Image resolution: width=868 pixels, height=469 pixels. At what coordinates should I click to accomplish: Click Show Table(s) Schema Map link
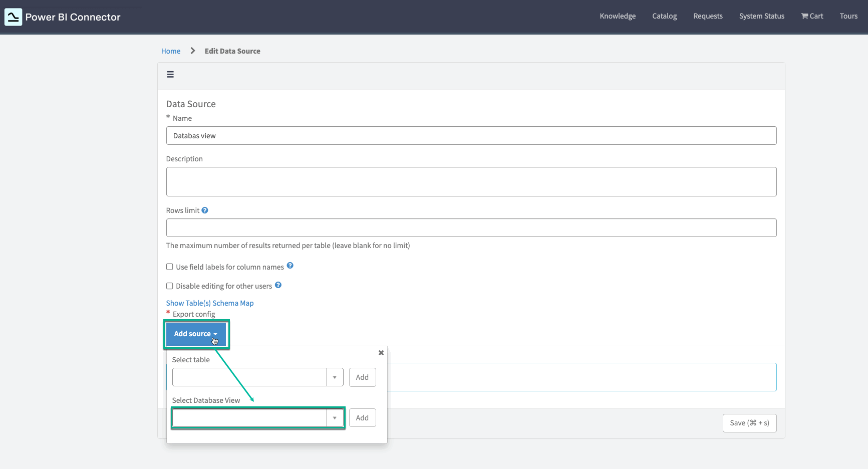pos(209,303)
